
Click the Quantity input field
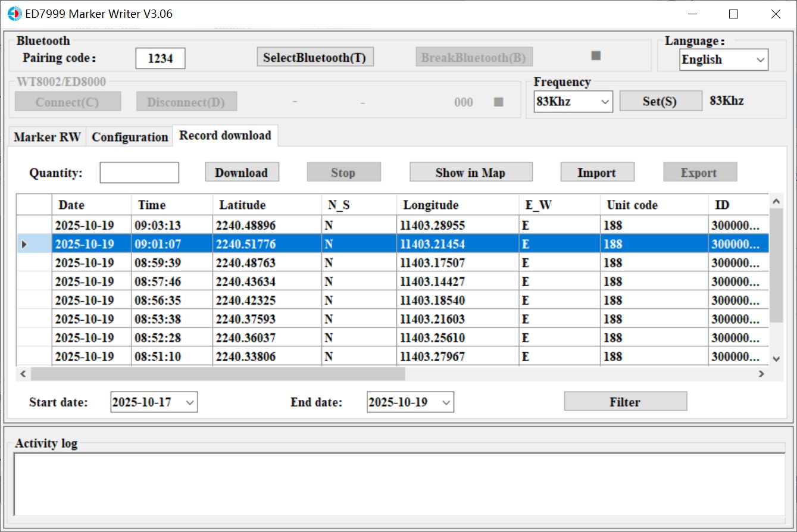click(x=139, y=172)
